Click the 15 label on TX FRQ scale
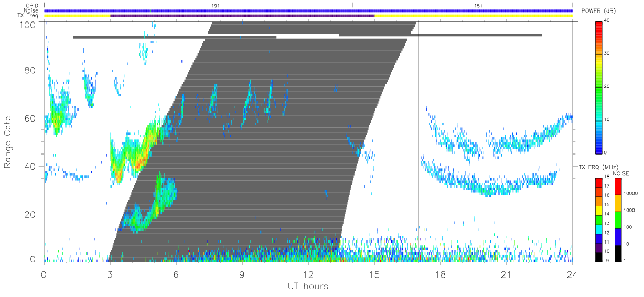This screenshot has width=644, height=297. point(607,205)
